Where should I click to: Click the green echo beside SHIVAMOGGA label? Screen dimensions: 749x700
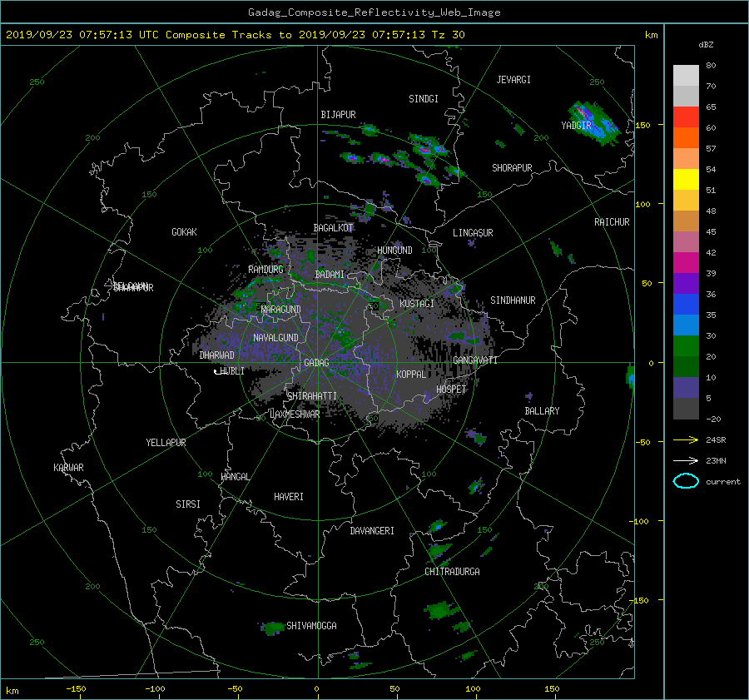click(272, 628)
